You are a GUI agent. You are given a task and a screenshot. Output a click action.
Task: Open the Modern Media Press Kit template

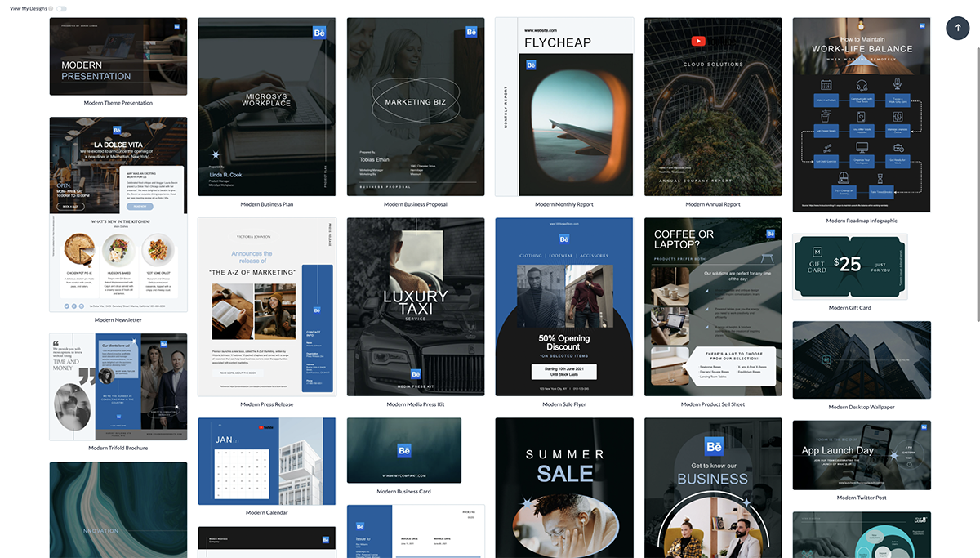(x=415, y=307)
